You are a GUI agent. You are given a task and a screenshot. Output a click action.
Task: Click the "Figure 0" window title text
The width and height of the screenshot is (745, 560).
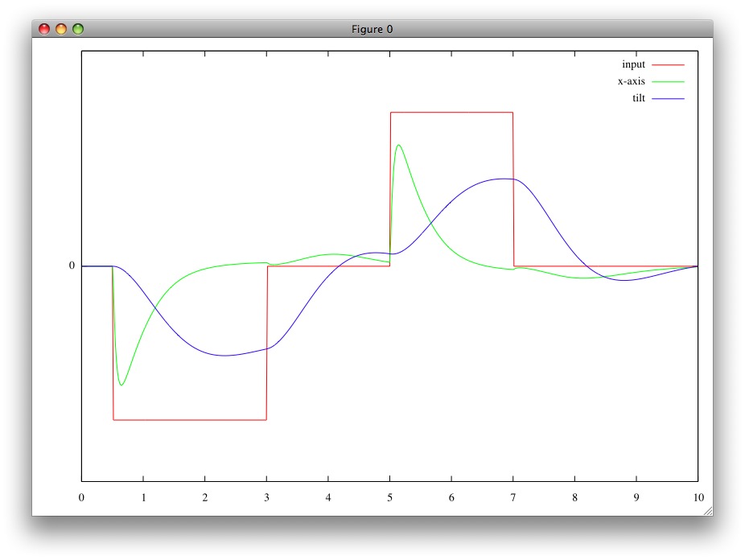click(372, 29)
